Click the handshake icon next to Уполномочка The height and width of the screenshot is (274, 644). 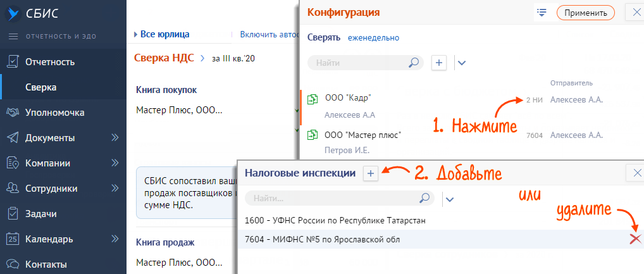pos(13,113)
